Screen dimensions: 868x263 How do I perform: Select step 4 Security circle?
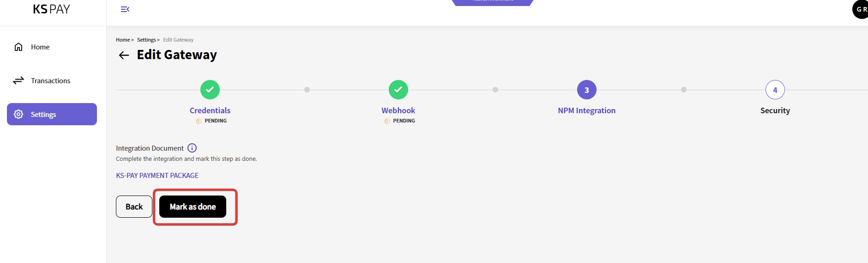click(775, 90)
